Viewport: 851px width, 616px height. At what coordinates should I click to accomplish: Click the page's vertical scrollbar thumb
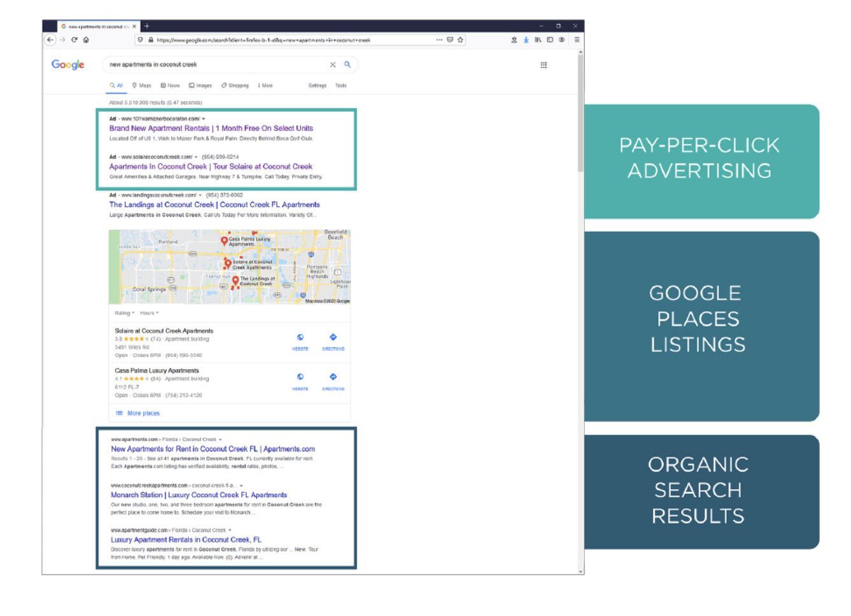(580, 115)
